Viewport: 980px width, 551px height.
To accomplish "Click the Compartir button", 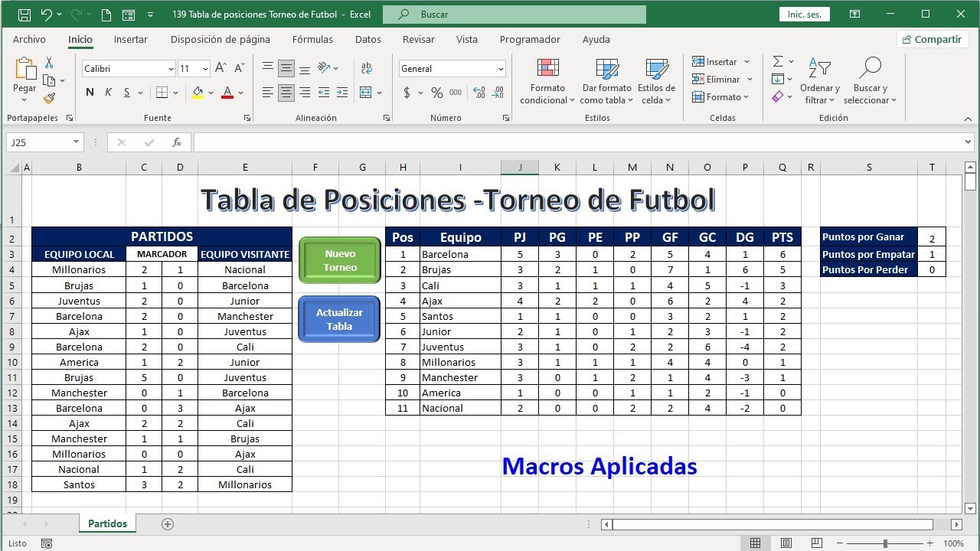I will (932, 39).
